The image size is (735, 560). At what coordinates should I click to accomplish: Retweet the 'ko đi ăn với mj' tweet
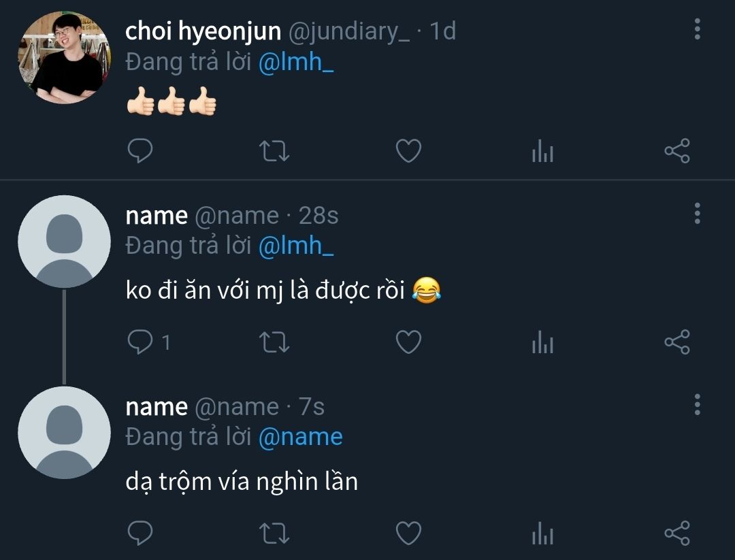point(276,342)
